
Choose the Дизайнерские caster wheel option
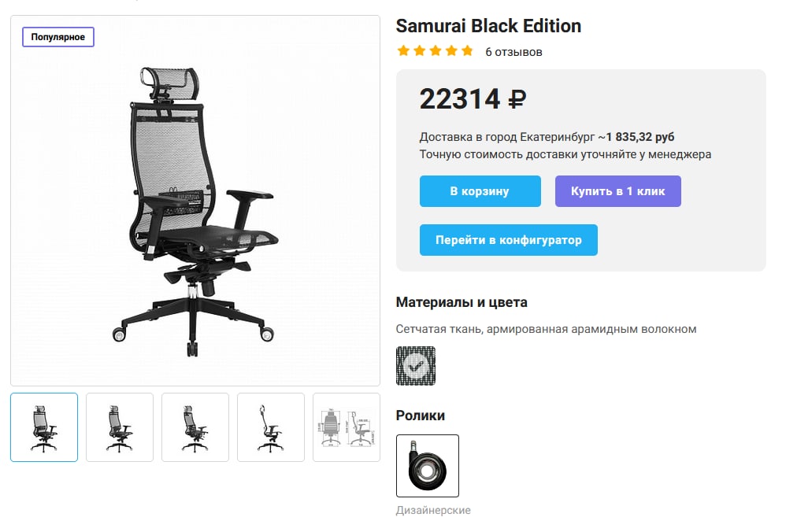pos(427,466)
